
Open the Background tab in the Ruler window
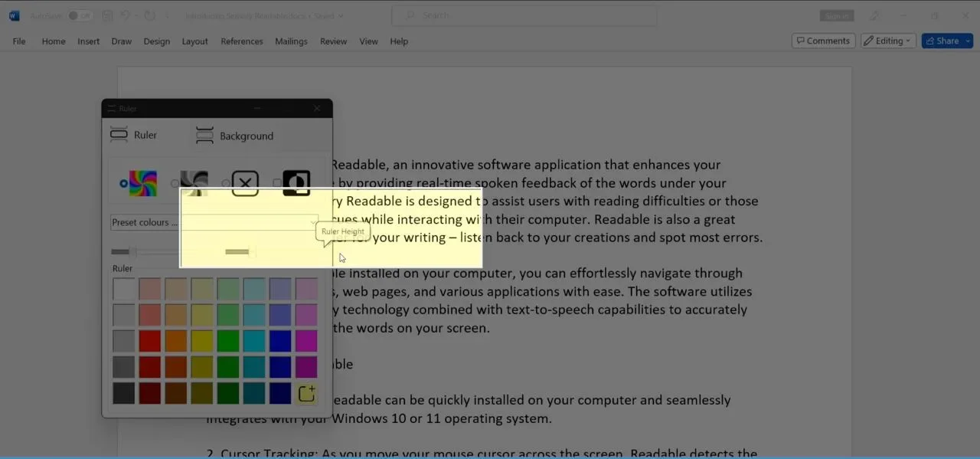tap(234, 136)
